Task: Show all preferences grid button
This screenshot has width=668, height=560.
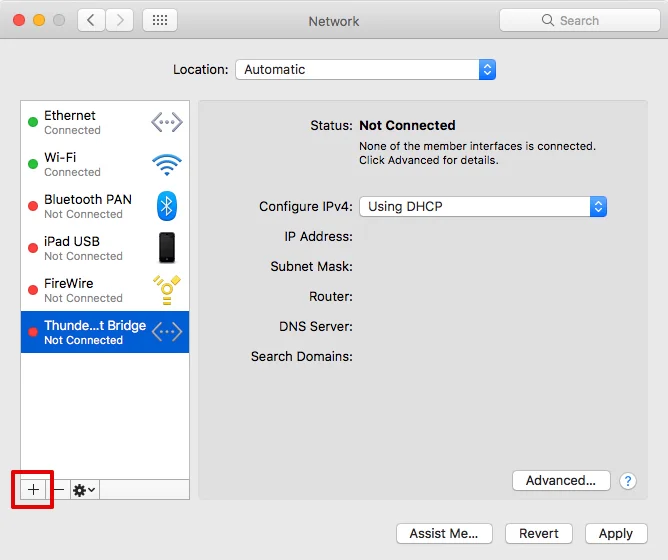Action: point(160,20)
